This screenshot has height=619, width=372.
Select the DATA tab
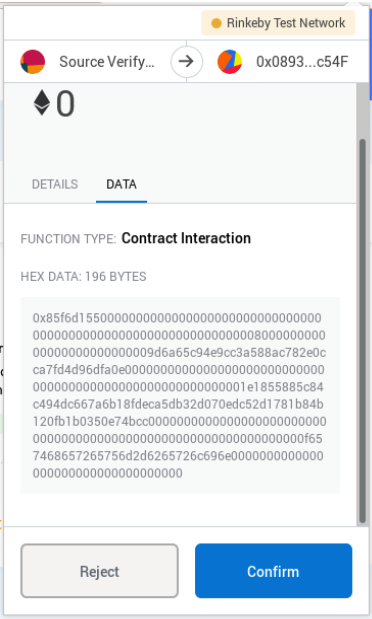[x=122, y=184]
